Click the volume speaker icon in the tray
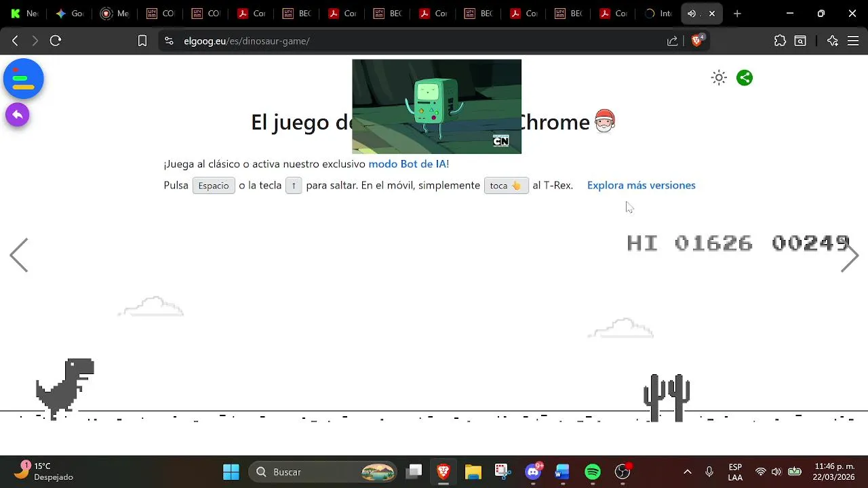Screen dimensions: 868x488 click(776, 472)
